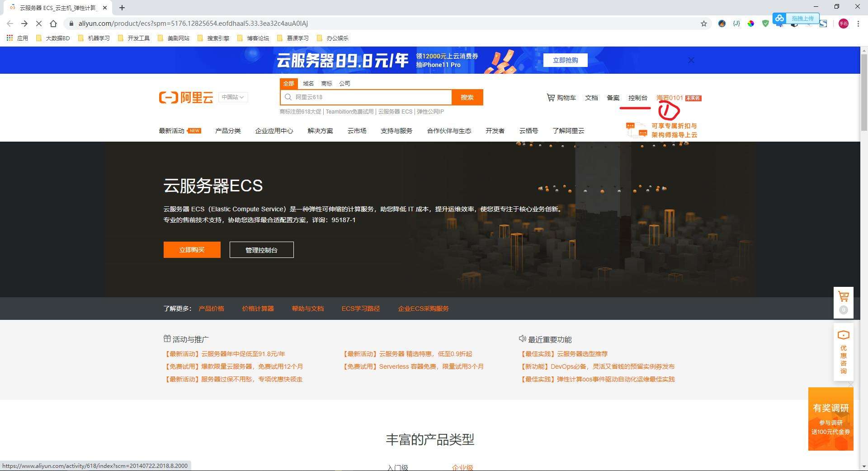
Task: Open the 大数据BD bookmark folder
Action: click(53, 38)
